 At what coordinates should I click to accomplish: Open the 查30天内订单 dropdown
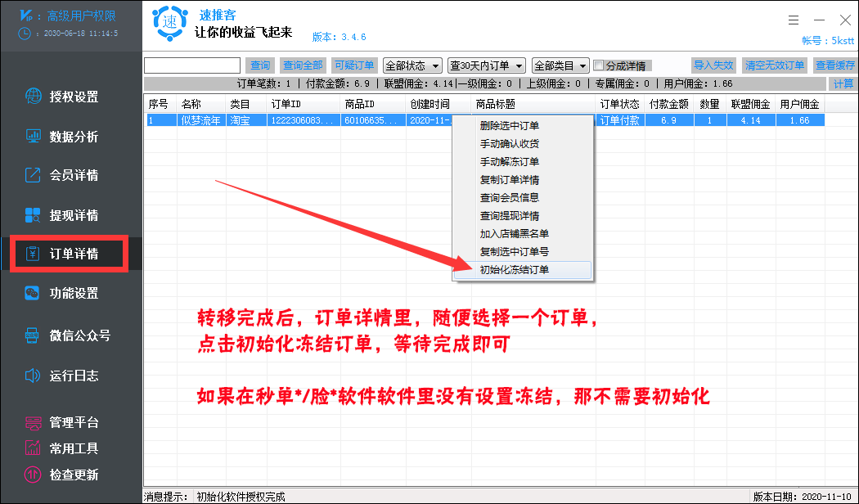pyautogui.click(x=487, y=65)
